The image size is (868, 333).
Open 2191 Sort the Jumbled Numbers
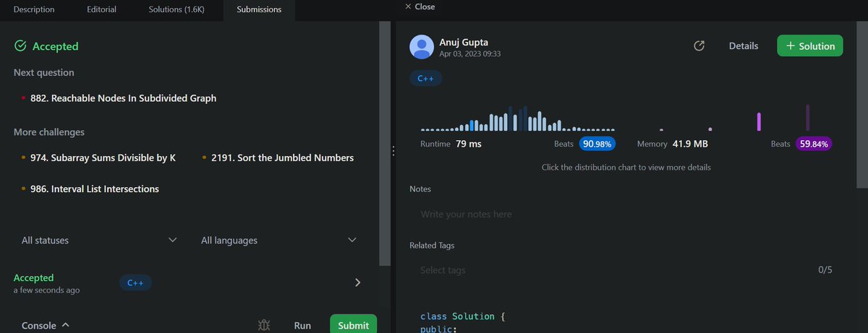coord(282,157)
